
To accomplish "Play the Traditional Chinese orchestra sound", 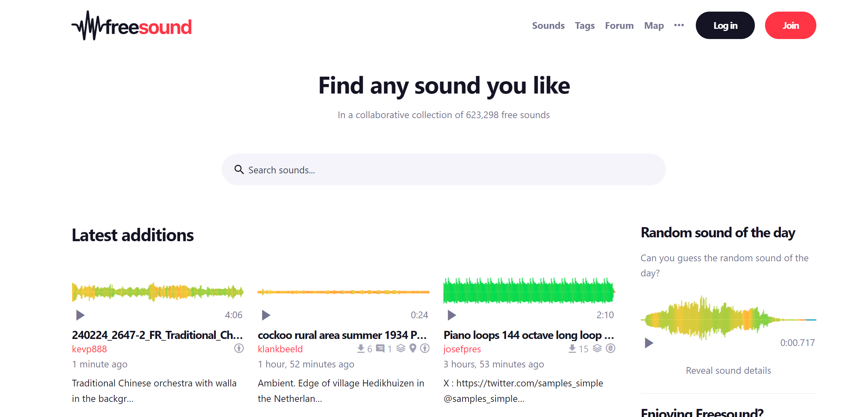I will [x=80, y=315].
